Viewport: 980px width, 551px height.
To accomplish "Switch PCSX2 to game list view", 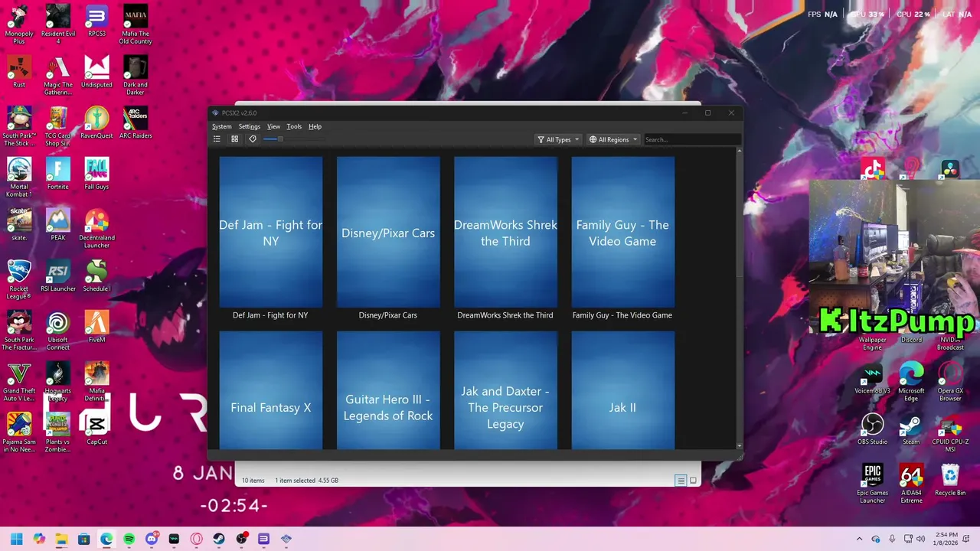I will 217,139.
